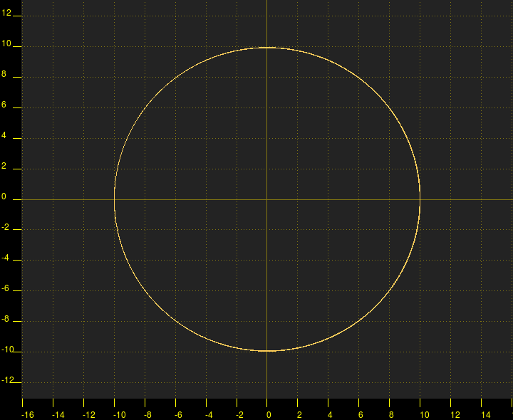Image resolution: width=513 pixels, height=420 pixels.
Task: Click the x-axis label -14
Action: [x=58, y=415]
